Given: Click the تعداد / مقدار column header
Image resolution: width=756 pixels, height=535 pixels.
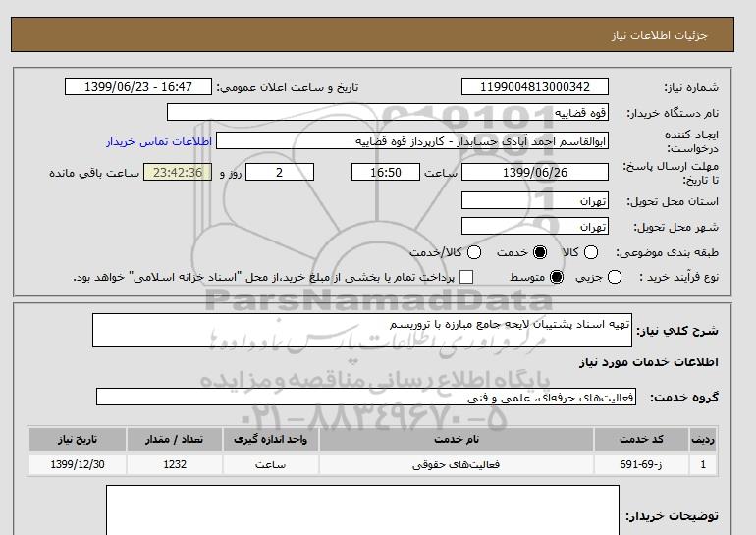Looking at the screenshot, I should [x=175, y=439].
